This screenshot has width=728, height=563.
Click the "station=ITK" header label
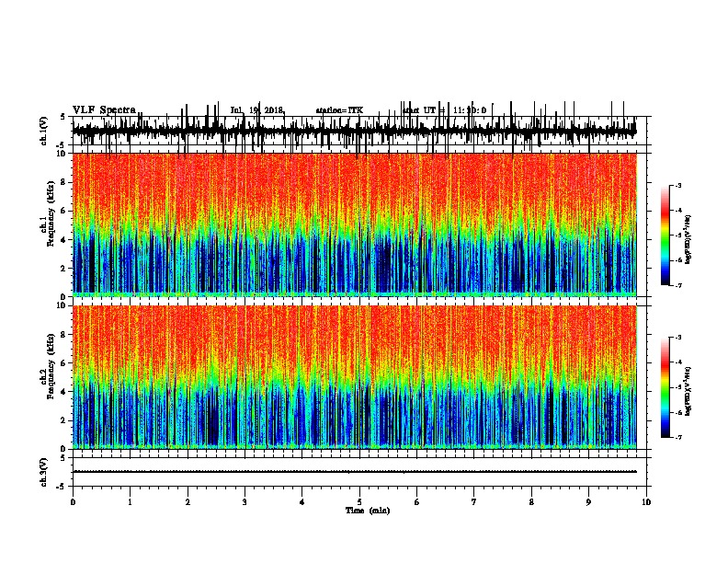click(339, 110)
